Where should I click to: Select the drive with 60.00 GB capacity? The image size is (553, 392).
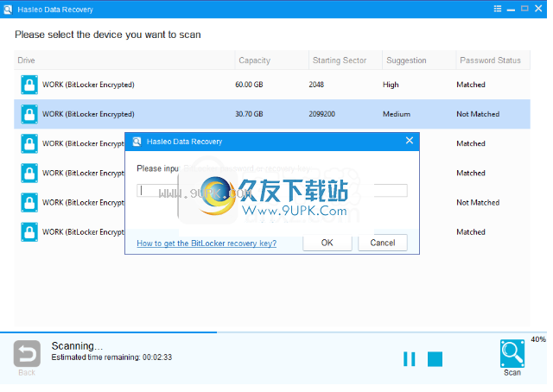click(272, 85)
